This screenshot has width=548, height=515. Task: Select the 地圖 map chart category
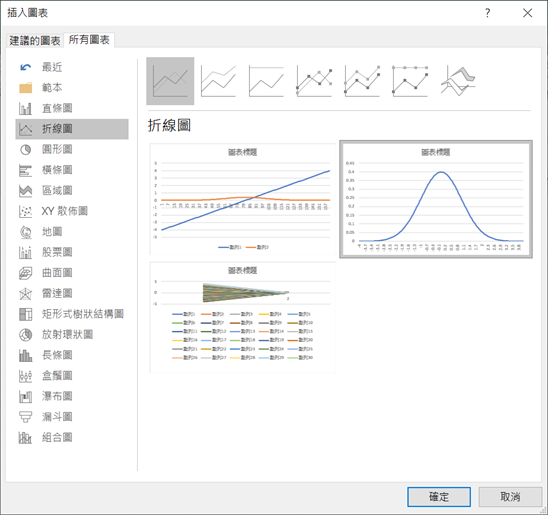point(72,232)
